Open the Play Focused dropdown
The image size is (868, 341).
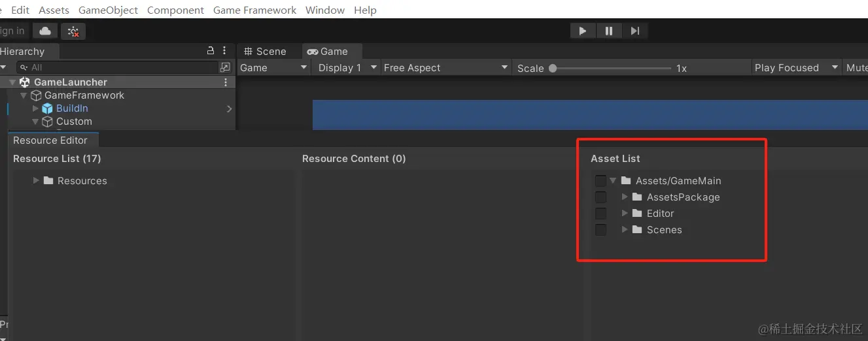796,67
